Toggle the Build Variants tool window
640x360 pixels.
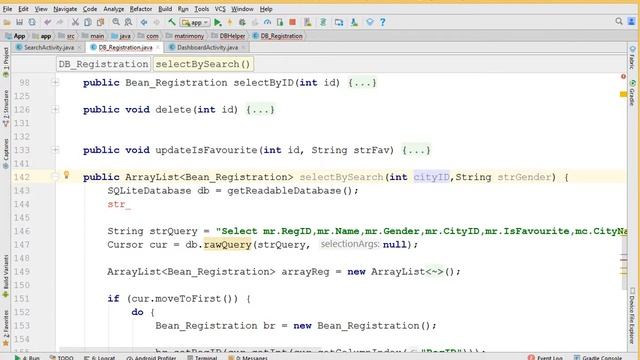(x=6, y=276)
